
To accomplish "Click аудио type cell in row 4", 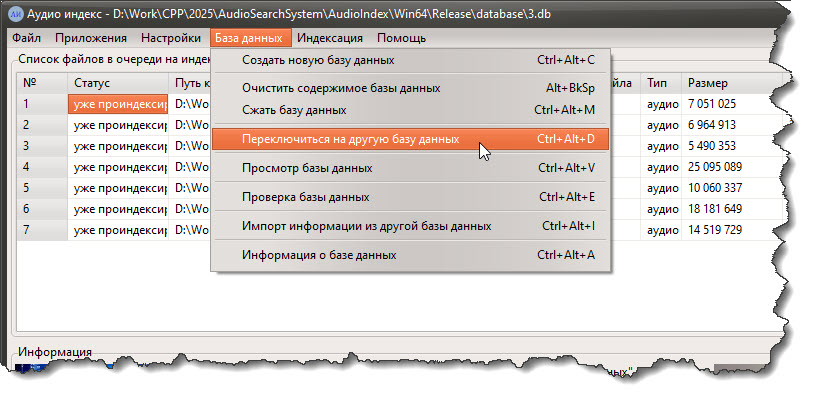I will [x=662, y=167].
